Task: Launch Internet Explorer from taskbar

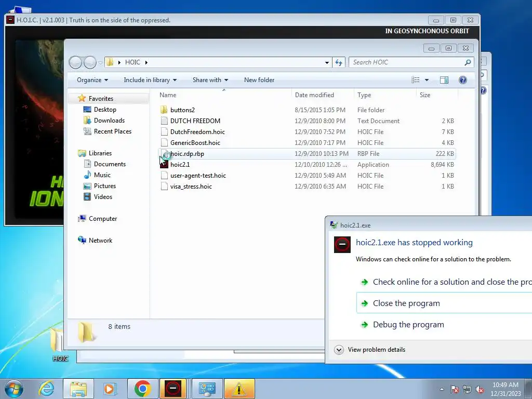Action: (x=46, y=389)
